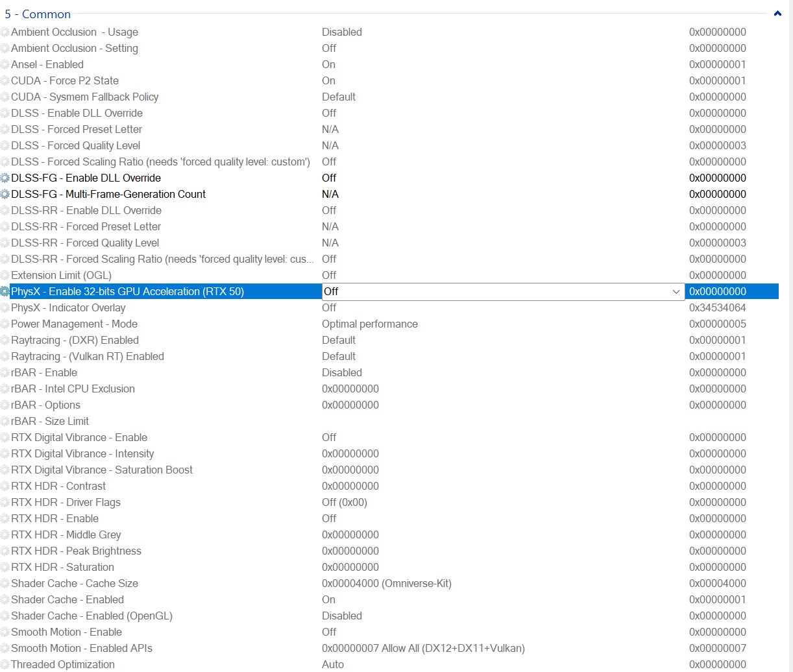This screenshot has height=672, width=793.
Task: Select the CUDA - Force P2 State row
Action: (65, 80)
